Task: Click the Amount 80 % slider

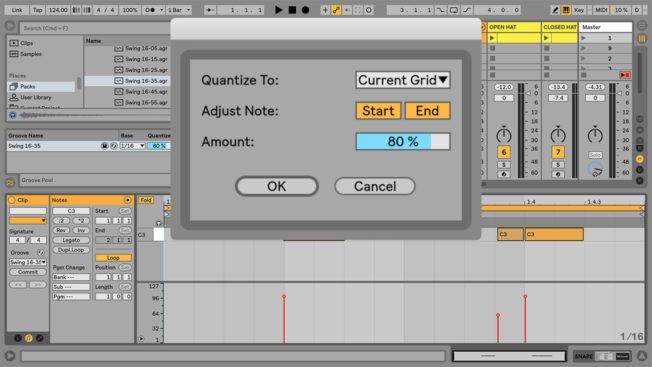Action: [x=403, y=141]
